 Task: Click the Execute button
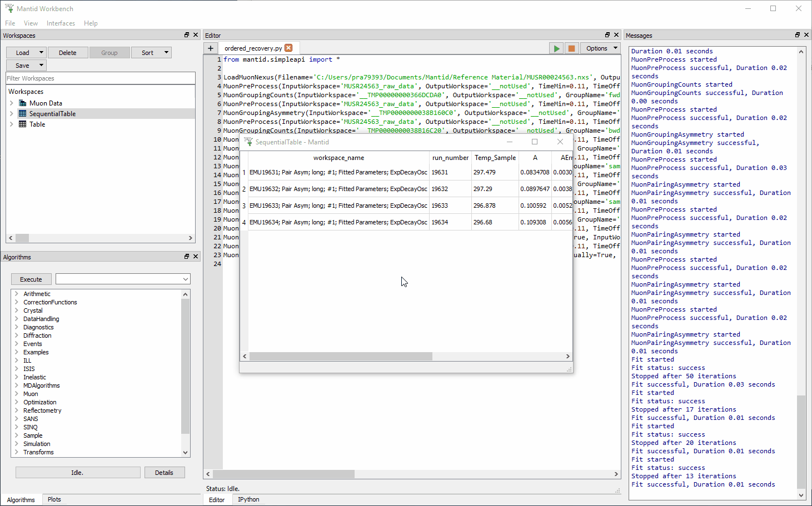[x=31, y=279]
